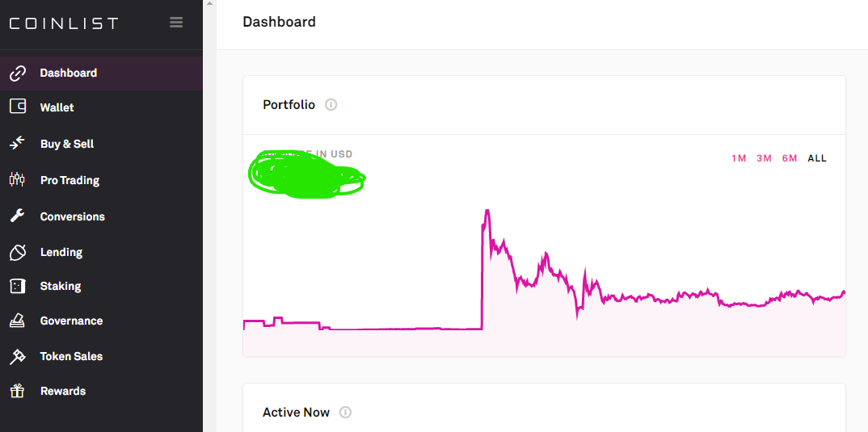Click the Lending icon in sidebar
The height and width of the screenshot is (432, 868).
18,252
